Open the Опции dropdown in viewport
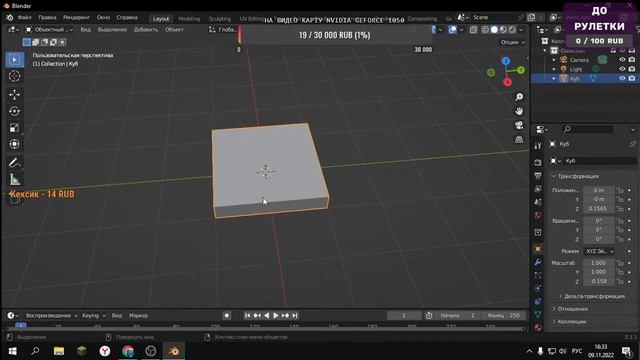Image resolution: width=640 pixels, height=360 pixels. 513,42
